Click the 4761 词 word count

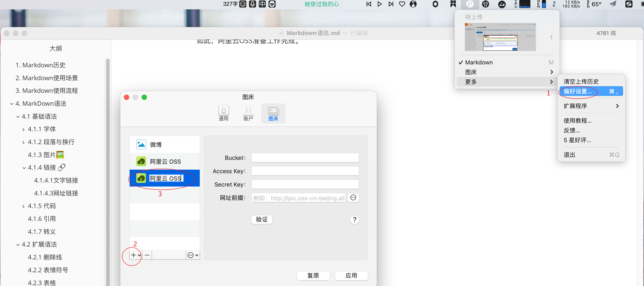(606, 33)
